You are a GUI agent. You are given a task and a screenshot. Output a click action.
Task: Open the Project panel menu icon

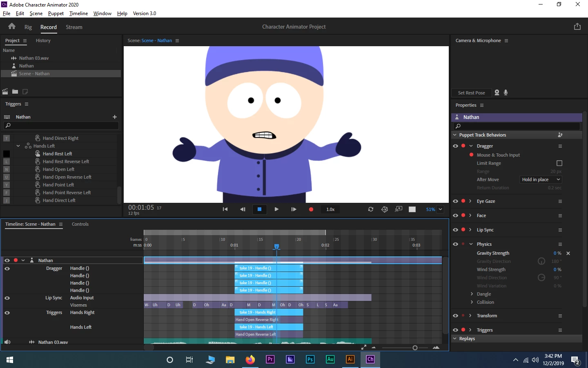click(25, 41)
